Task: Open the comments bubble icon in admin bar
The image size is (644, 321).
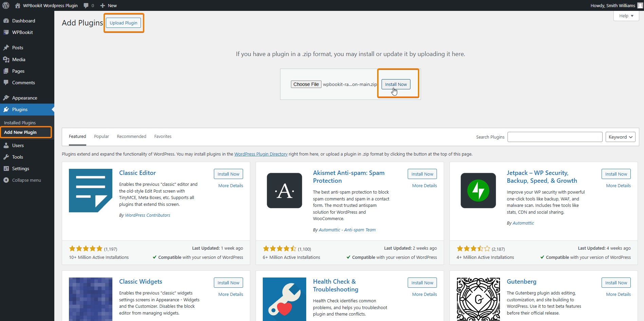Action: click(86, 5)
